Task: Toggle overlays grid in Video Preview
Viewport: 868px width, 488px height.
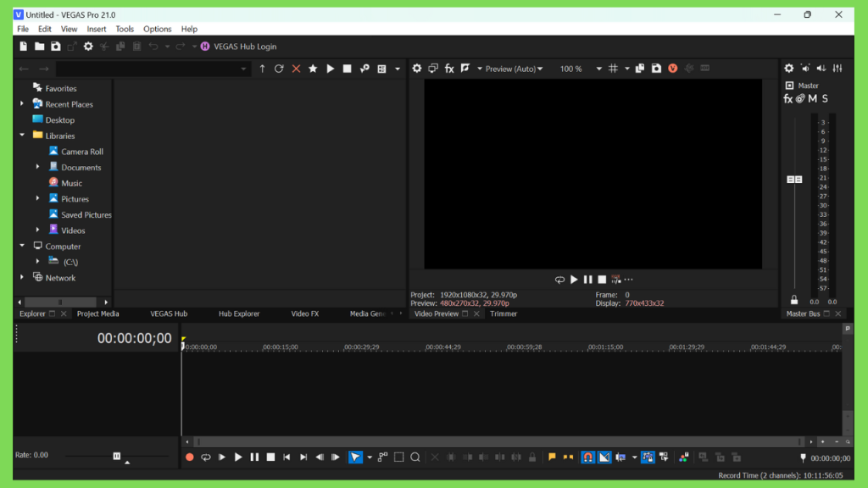Action: pos(614,68)
